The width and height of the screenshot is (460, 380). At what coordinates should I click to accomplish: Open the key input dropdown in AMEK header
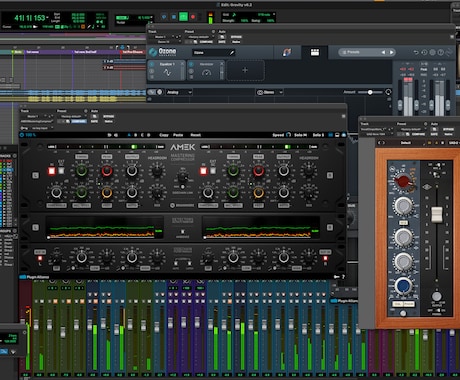click(42, 128)
